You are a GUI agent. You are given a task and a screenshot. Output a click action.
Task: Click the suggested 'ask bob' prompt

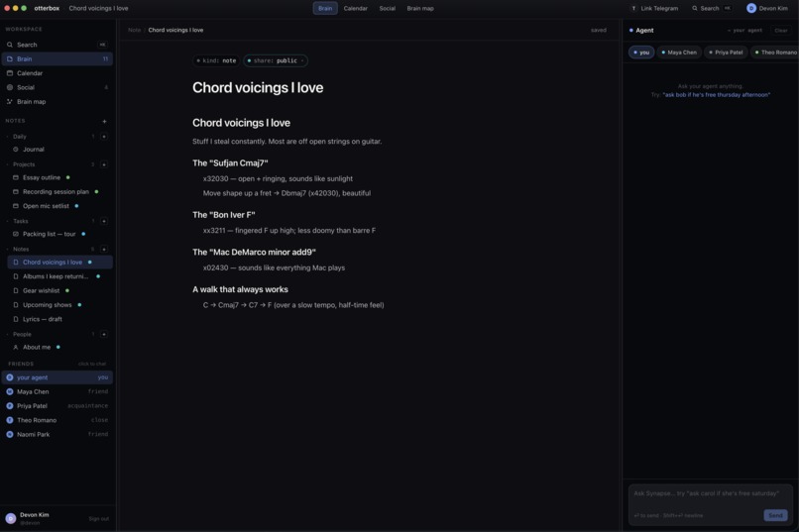click(716, 95)
